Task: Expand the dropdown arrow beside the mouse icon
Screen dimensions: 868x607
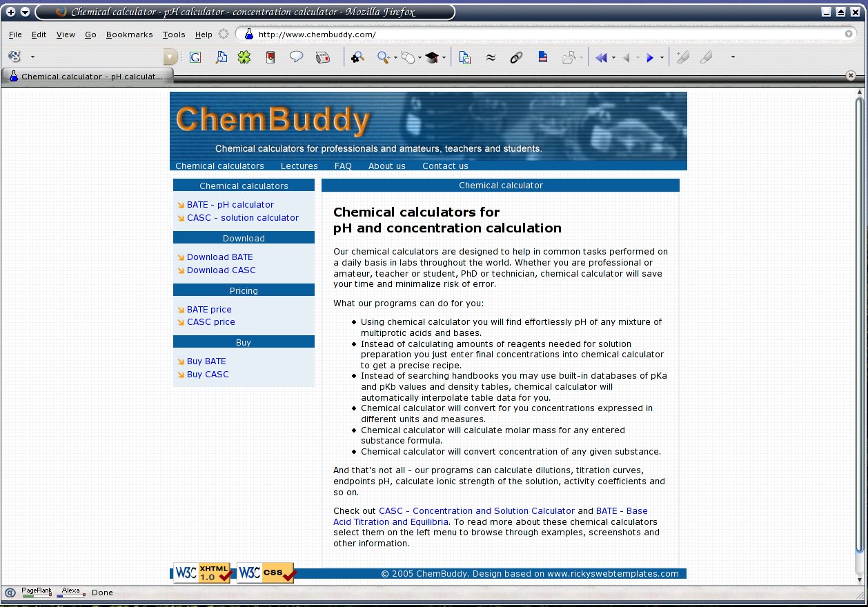Action: tap(420, 58)
